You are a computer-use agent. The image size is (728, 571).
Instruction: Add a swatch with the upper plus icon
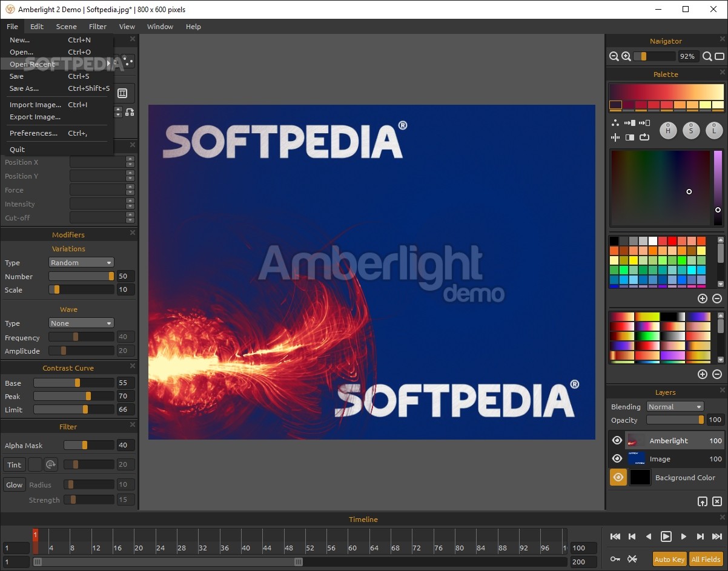pyautogui.click(x=703, y=299)
